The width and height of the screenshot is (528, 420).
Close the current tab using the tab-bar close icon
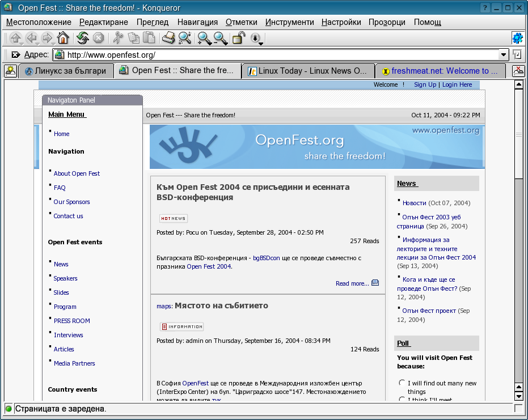[518, 71]
